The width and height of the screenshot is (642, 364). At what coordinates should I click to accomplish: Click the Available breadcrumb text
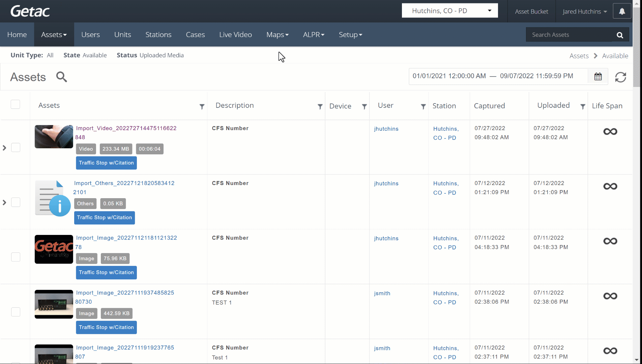[615, 56]
